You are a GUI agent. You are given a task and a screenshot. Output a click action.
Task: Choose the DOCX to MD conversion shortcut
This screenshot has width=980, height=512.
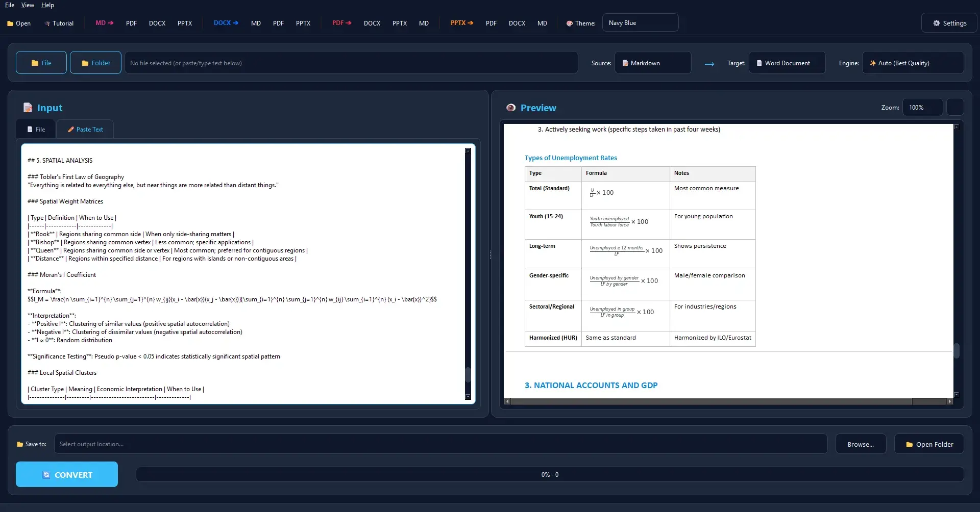click(x=256, y=23)
